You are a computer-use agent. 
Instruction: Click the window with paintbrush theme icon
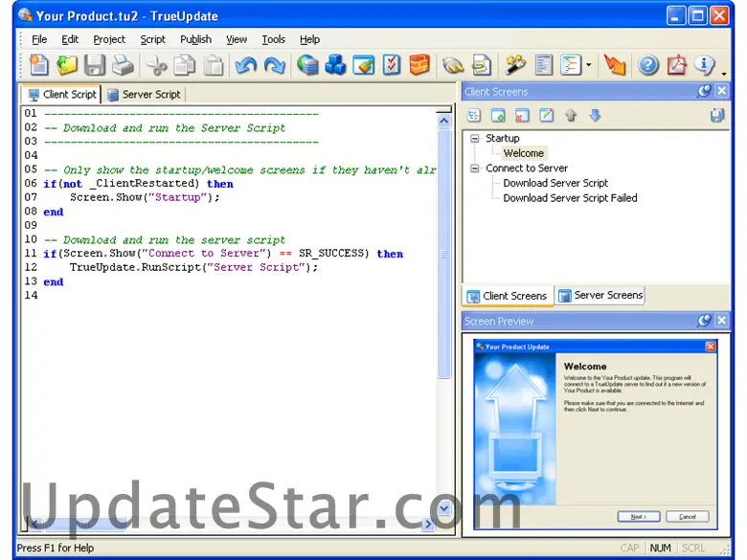(x=364, y=65)
